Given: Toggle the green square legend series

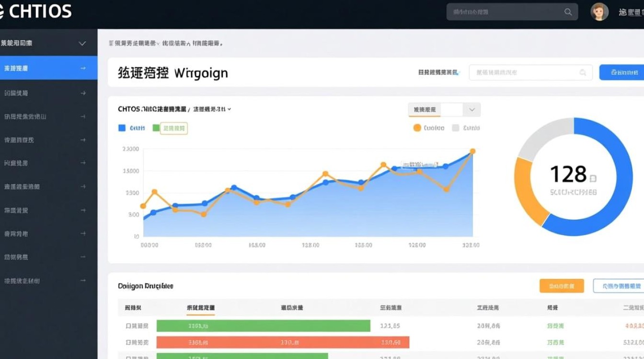Looking at the screenshot, I should coord(156,128).
